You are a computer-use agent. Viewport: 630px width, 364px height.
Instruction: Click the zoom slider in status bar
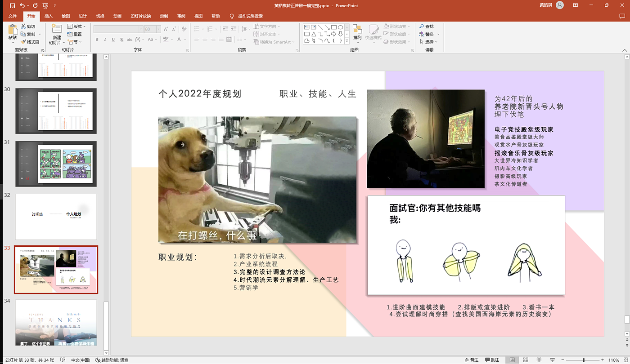point(584,360)
